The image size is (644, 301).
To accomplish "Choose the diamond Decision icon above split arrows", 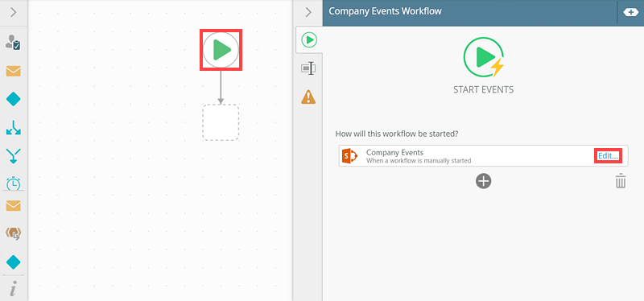I will [x=13, y=99].
